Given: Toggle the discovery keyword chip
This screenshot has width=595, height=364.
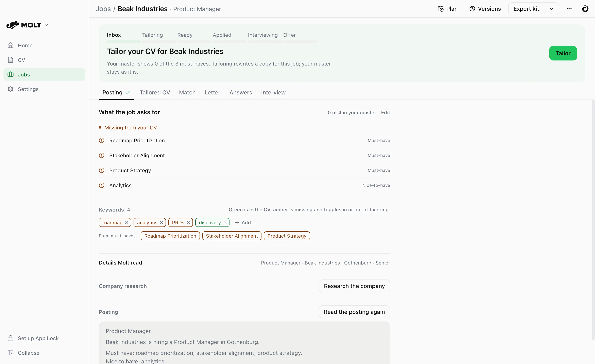Looking at the screenshot, I should click(210, 222).
